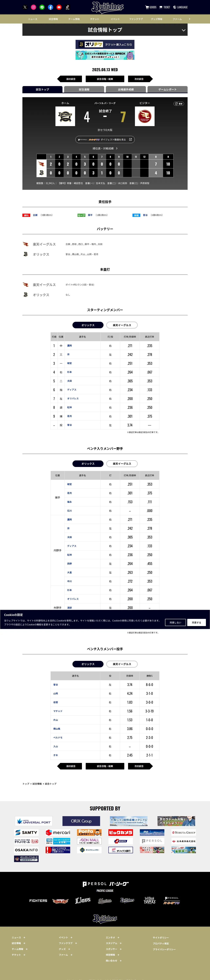210x980 pixels.
Task: Open the LANGUAGE selector
Action: (x=180, y=7)
